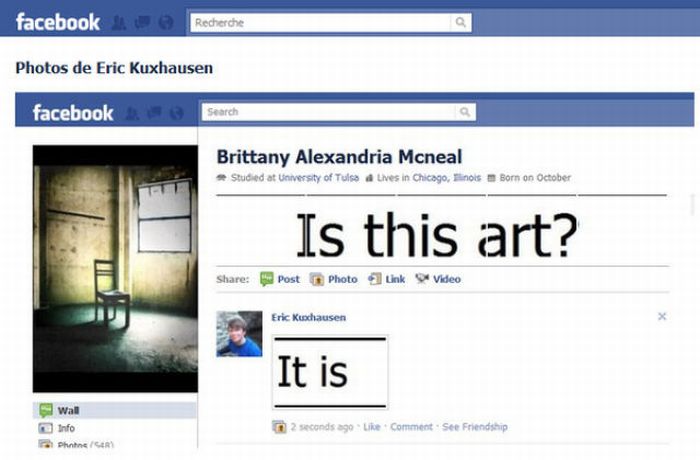Click the outer Facebook logo
This screenshot has width=700, height=460.
tap(58, 22)
